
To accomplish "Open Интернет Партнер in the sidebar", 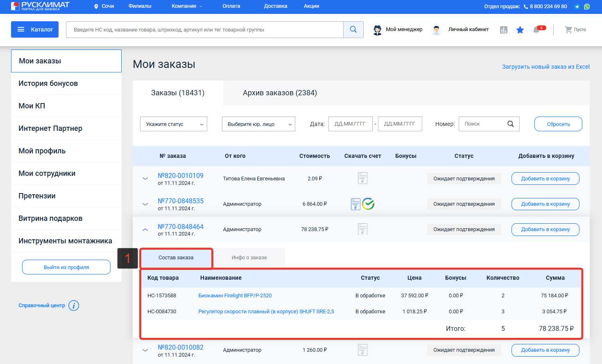I will pos(66,128).
